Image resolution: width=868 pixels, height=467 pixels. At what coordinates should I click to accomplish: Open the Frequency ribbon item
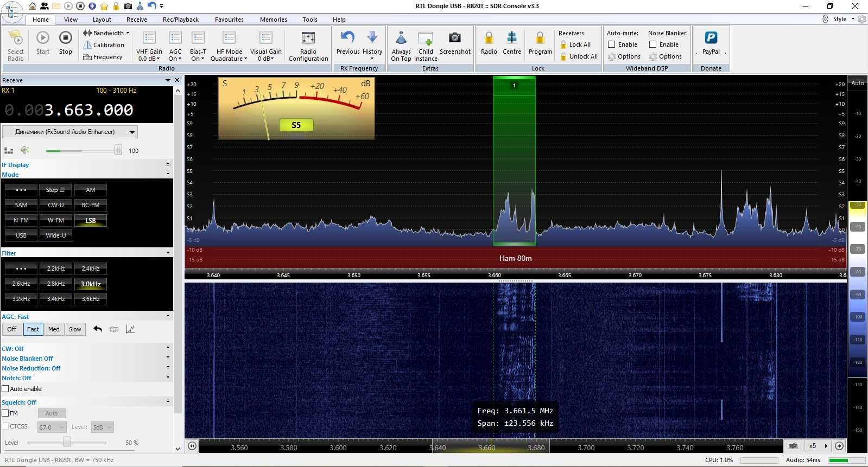(x=103, y=57)
